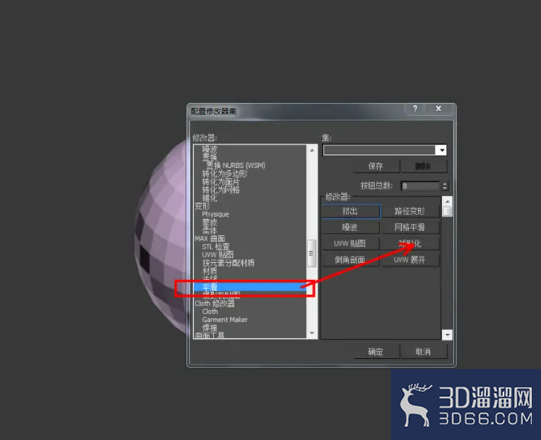Select 转化为多边形 in the list
Viewport: 541px width, 440px height.
pyautogui.click(x=225, y=174)
